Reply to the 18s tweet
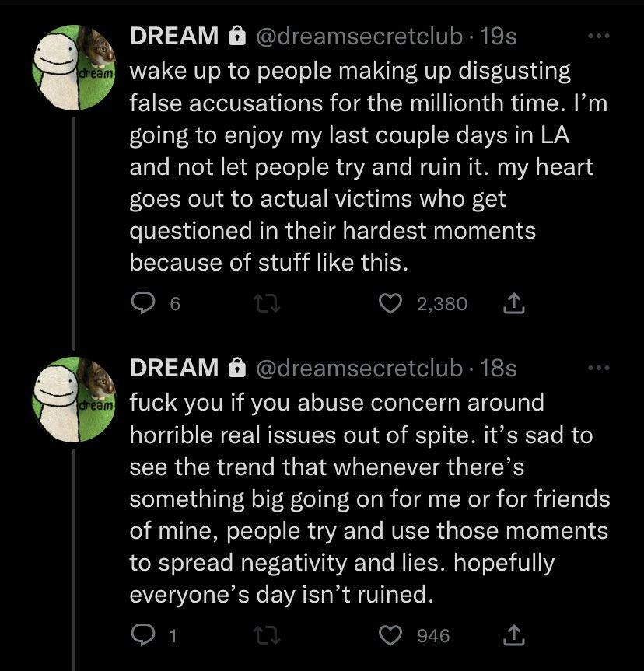The height and width of the screenshot is (671, 644). 142,634
